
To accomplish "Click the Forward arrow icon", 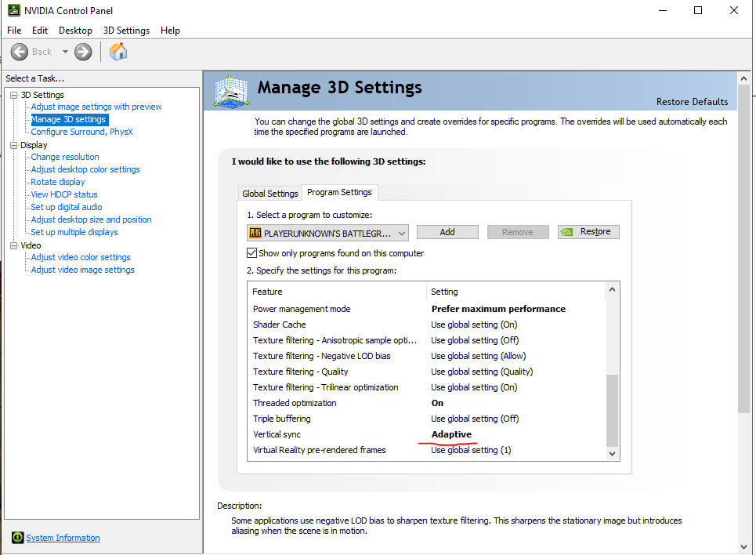I will 83,52.
